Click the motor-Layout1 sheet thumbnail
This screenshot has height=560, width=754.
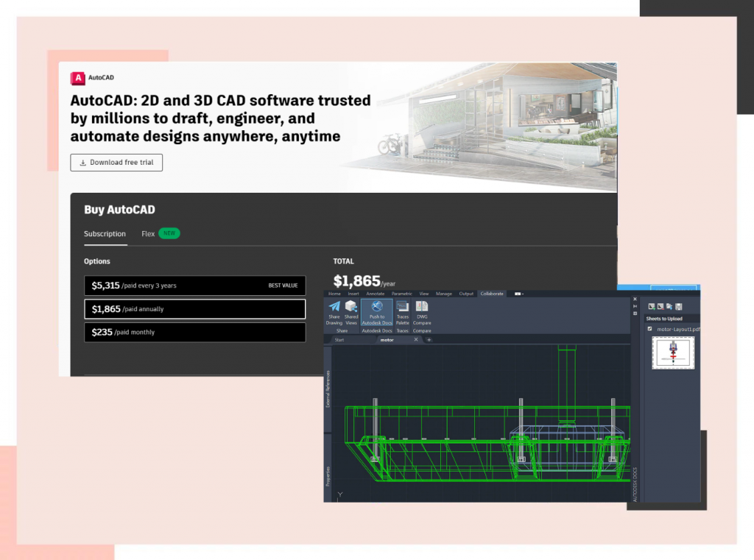[x=673, y=354]
